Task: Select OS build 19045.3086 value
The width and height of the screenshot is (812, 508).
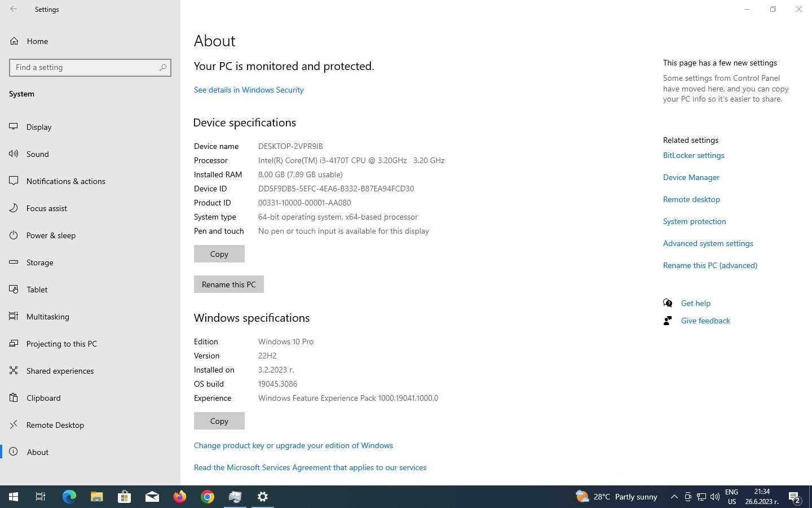Action: click(277, 384)
